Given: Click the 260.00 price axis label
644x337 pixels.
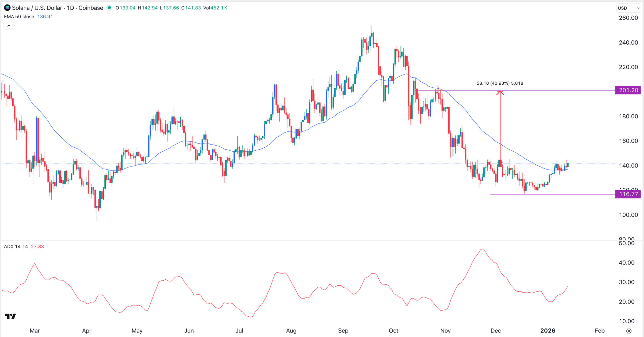Looking at the screenshot, I should click(628, 18).
